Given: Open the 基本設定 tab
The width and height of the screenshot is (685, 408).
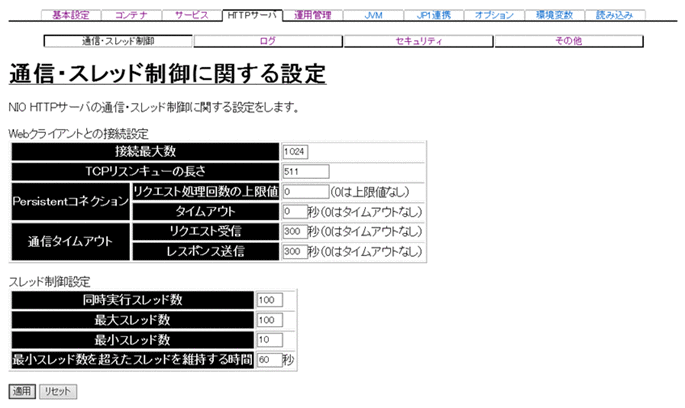Looking at the screenshot, I should click(71, 15).
